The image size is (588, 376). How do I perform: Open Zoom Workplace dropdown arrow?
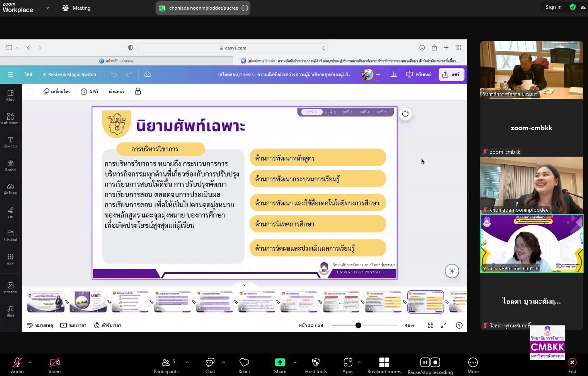[48, 8]
